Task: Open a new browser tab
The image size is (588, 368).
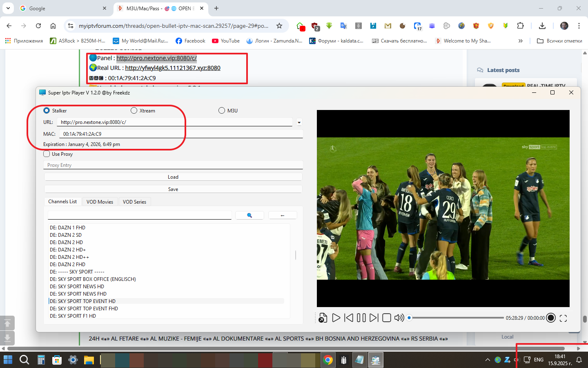Action: [x=216, y=8]
